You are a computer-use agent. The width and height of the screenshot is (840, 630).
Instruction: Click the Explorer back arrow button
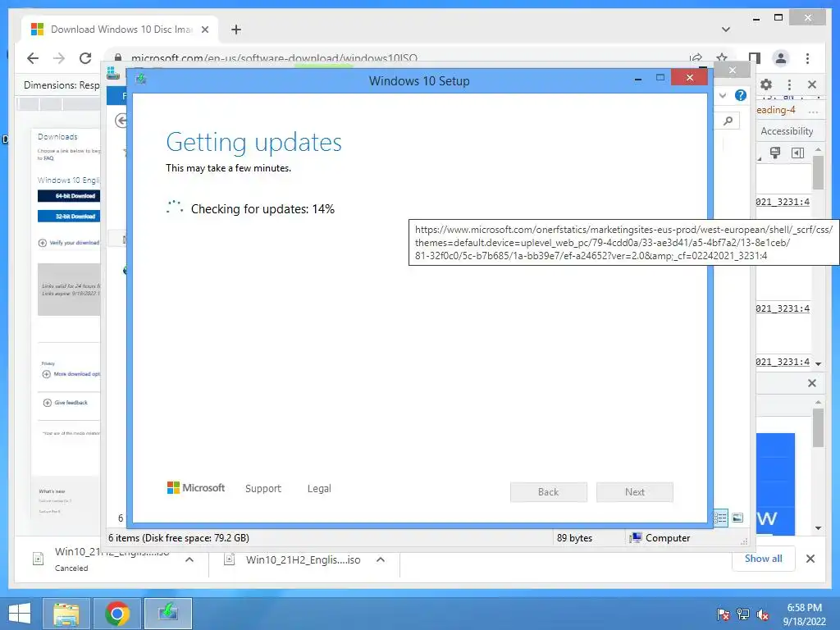(121, 121)
